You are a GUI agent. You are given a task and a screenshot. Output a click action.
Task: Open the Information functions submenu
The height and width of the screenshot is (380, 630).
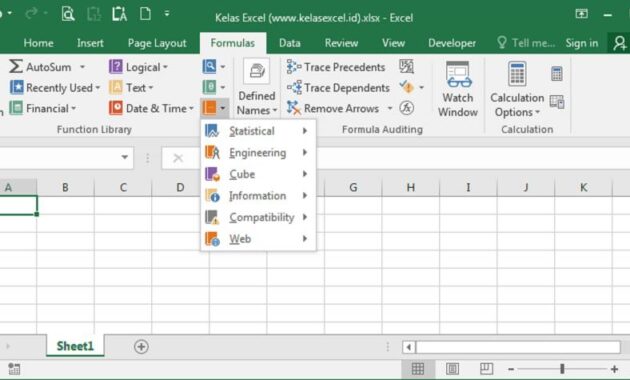pyautogui.click(x=258, y=196)
